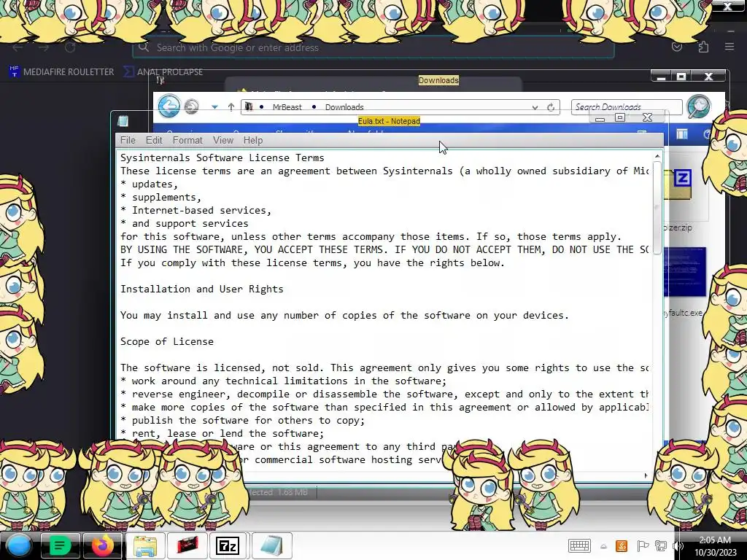Go forward in the Downloads explorer window
747x560 pixels.
[192, 106]
